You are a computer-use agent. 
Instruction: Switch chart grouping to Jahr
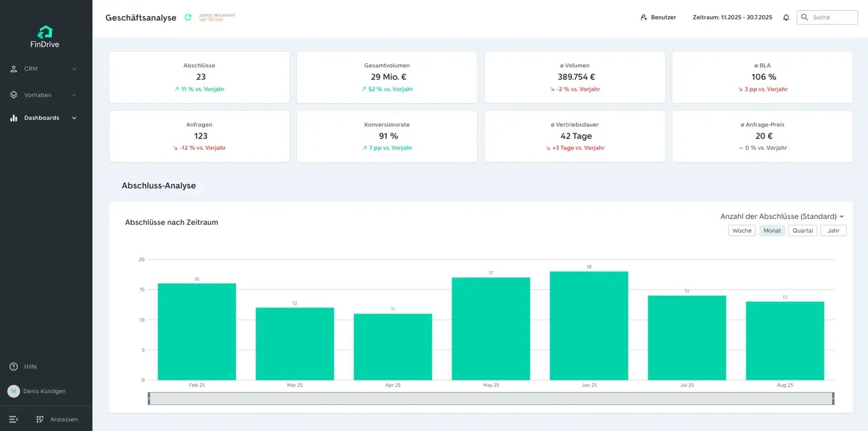(x=833, y=231)
